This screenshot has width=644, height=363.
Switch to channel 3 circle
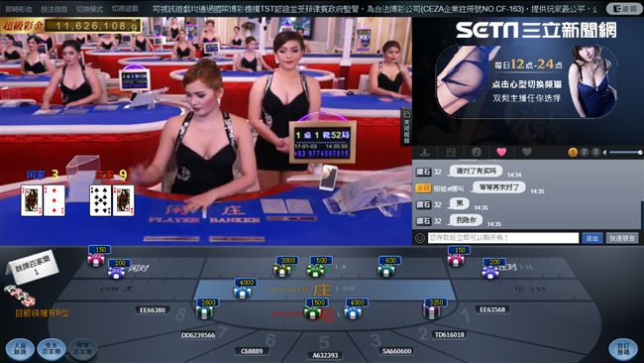point(595,152)
